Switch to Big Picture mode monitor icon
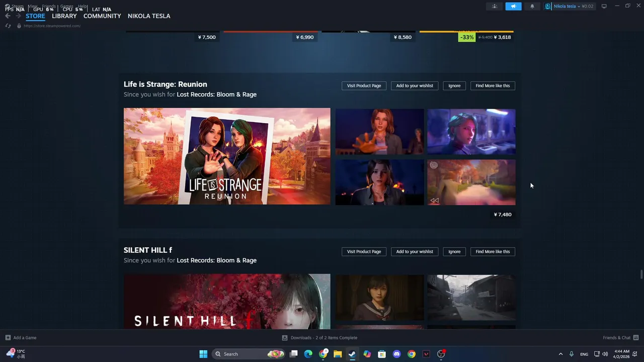644x362 pixels. (x=604, y=6)
